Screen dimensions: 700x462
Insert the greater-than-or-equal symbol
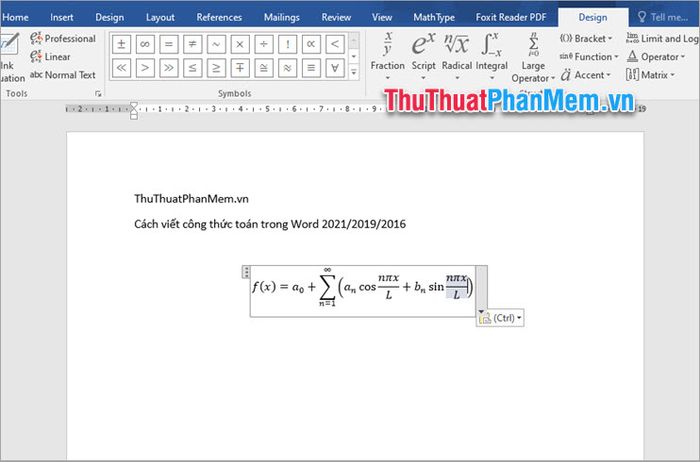click(216, 68)
